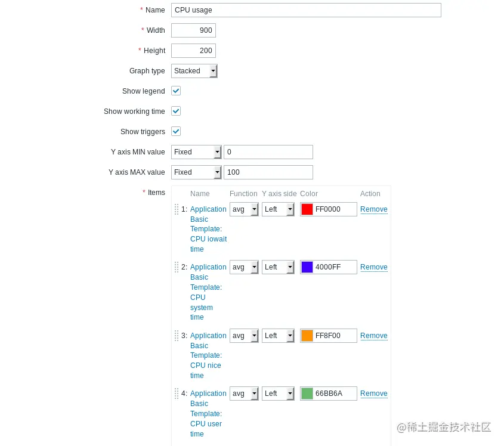Change function for CPU nice time item
The height and width of the screenshot is (446, 504).
(244, 336)
